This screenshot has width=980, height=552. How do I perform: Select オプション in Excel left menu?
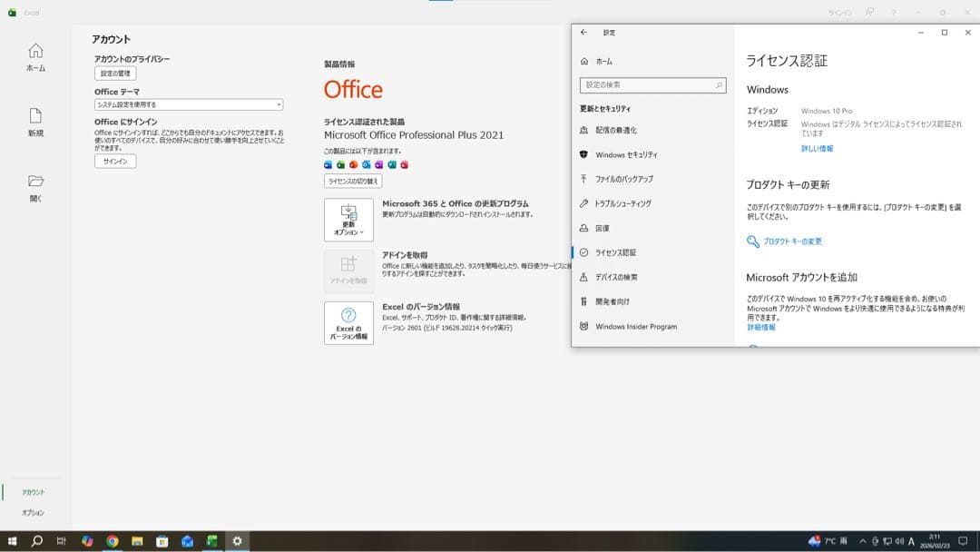tap(34, 513)
